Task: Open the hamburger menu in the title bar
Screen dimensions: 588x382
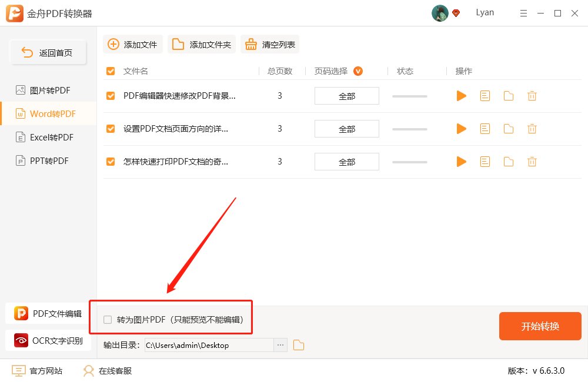Action: coord(523,13)
